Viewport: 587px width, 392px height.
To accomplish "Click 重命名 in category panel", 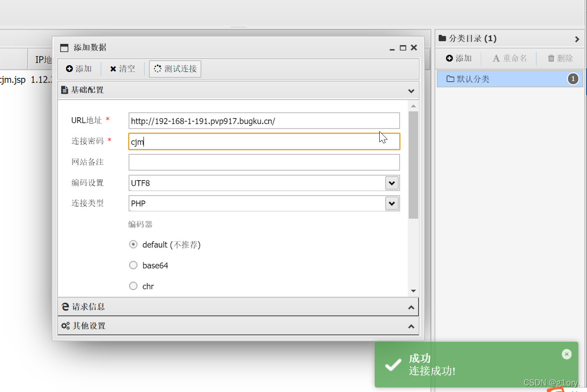I will tap(510, 58).
